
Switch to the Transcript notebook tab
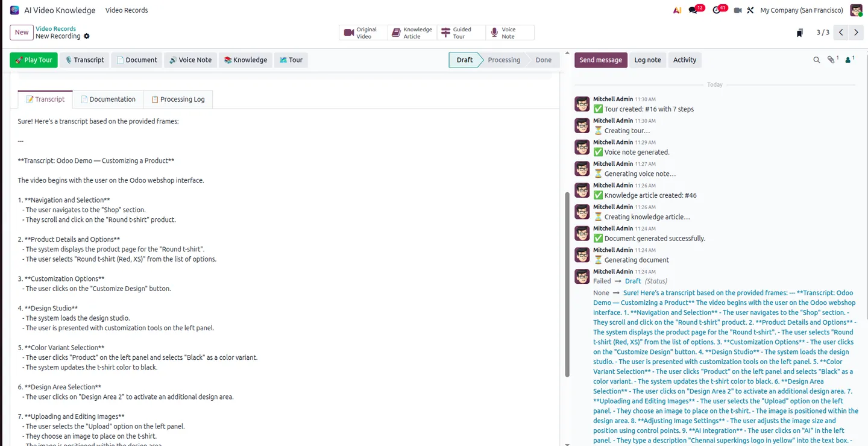(x=45, y=99)
